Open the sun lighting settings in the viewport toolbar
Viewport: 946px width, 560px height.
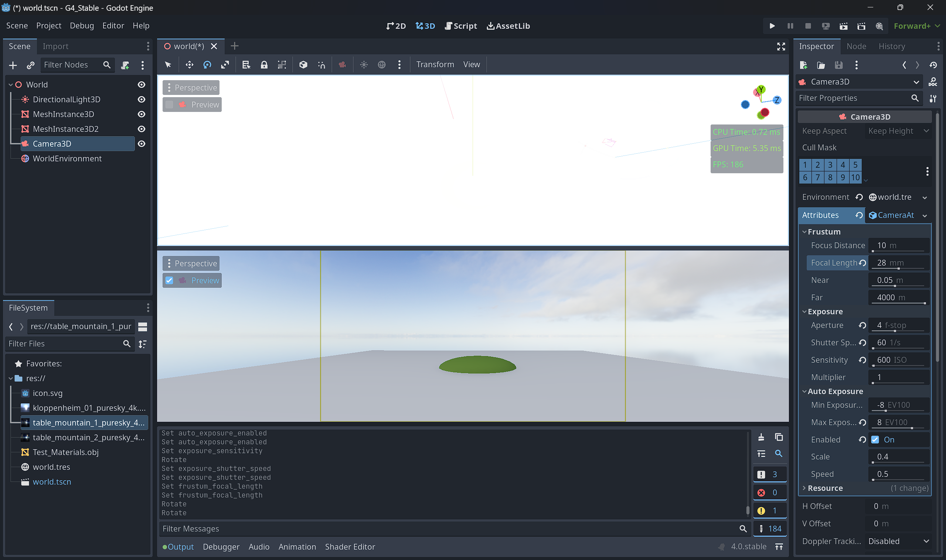coord(364,65)
